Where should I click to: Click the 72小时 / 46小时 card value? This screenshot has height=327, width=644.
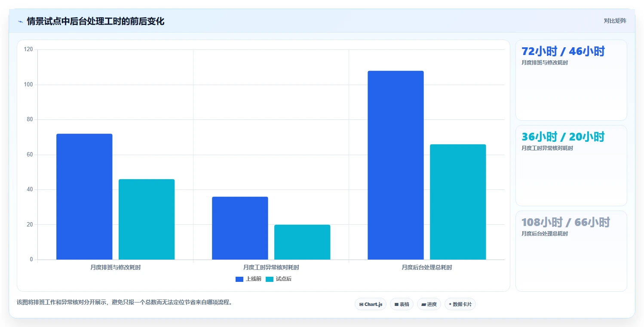click(563, 52)
